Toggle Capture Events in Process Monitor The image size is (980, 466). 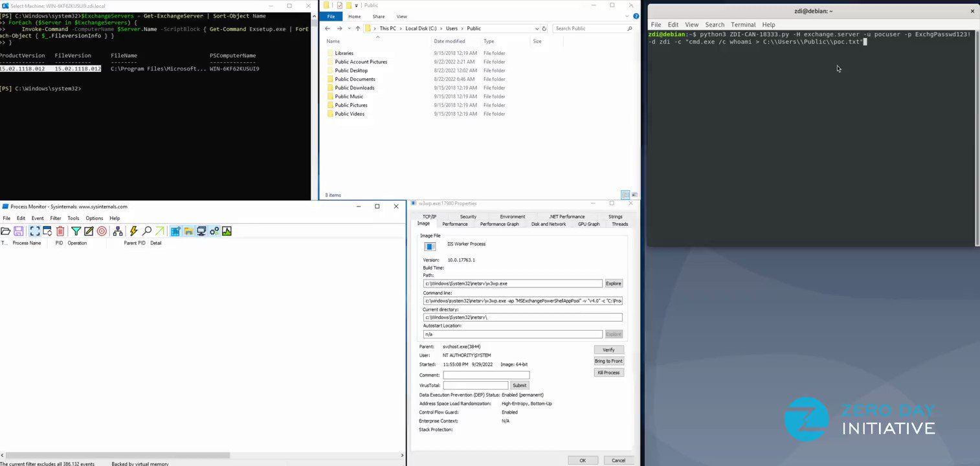[34, 231]
